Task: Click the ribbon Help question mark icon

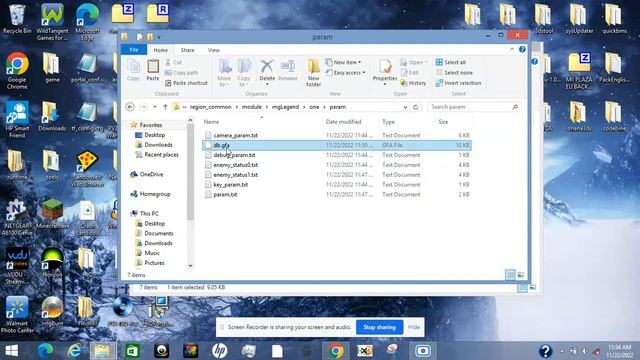Action: tap(522, 49)
